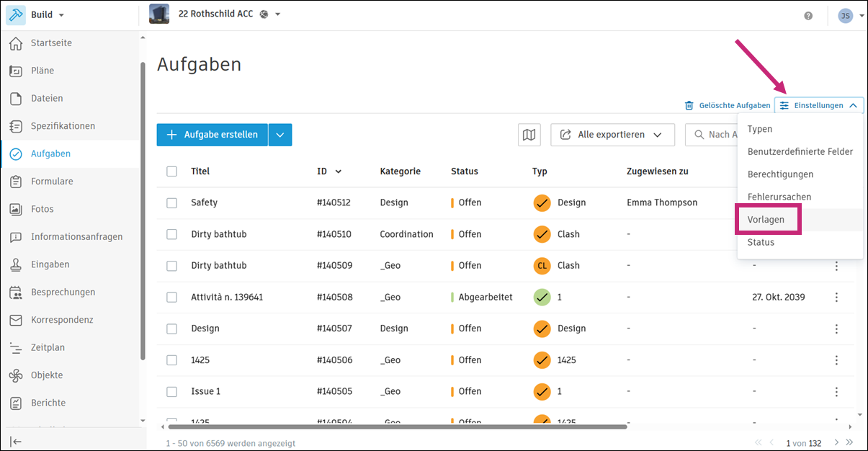This screenshot has height=451, width=868.
Task: Check the Issue 1 row checkbox
Action: click(x=171, y=391)
